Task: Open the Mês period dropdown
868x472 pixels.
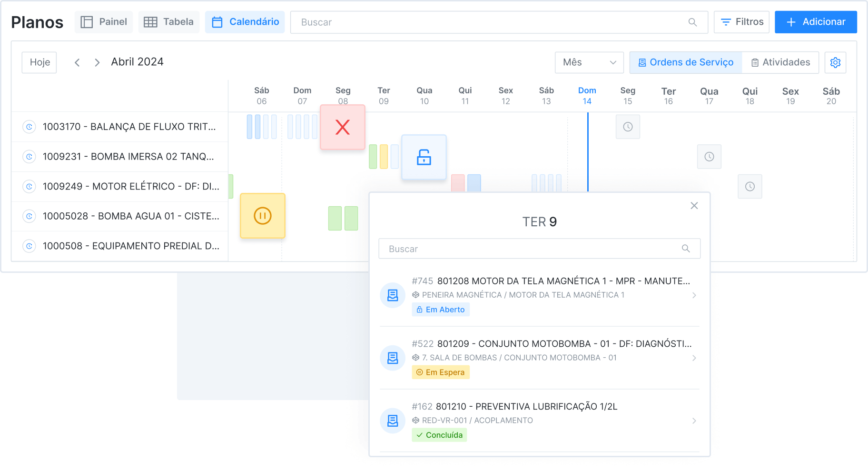Action: [589, 62]
